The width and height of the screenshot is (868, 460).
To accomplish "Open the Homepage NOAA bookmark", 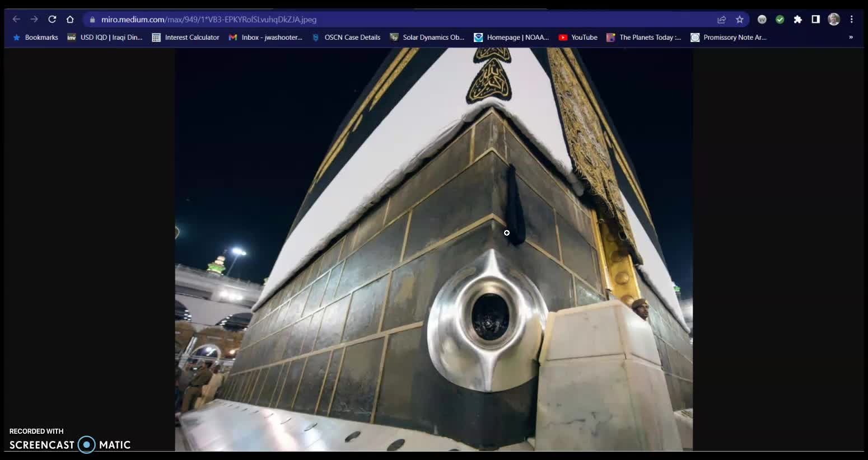I will click(x=512, y=37).
